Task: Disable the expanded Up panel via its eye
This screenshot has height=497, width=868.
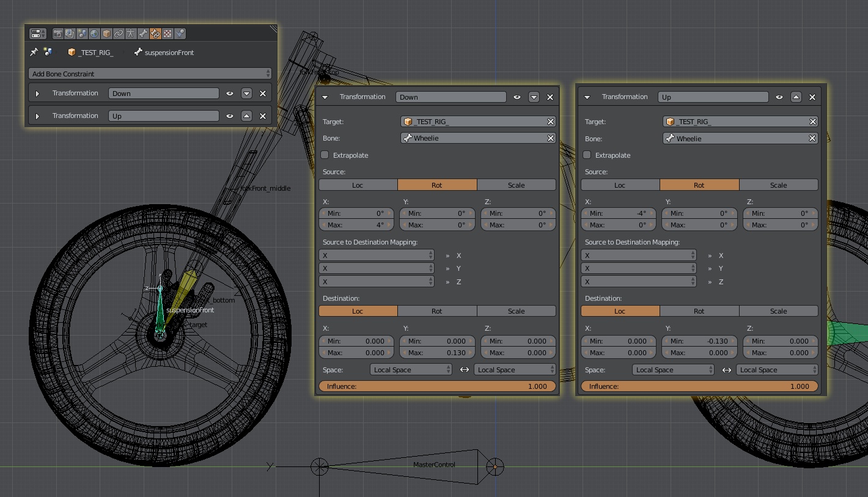Action: (x=779, y=97)
